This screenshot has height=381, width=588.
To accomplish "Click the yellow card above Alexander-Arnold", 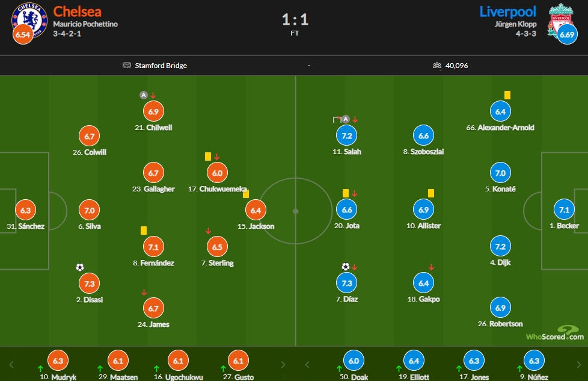I will (507, 95).
